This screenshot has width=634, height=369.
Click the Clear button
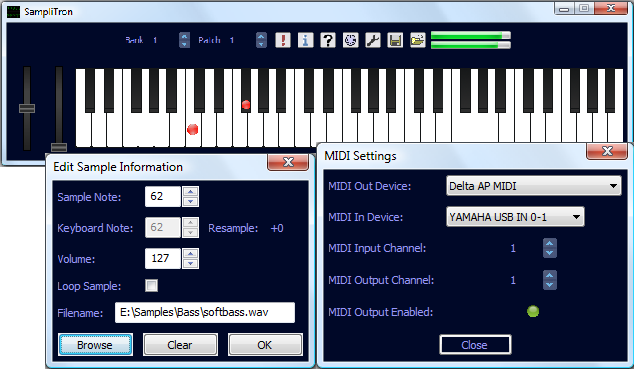pyautogui.click(x=180, y=345)
